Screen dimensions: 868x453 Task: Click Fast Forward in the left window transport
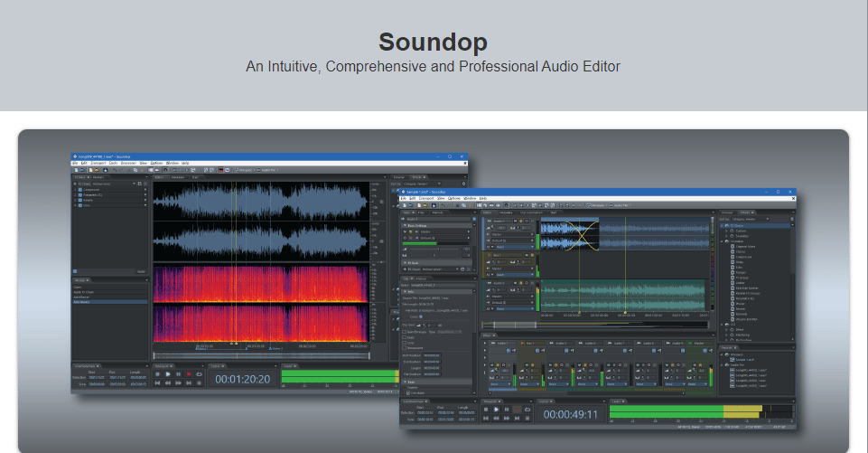click(x=178, y=383)
